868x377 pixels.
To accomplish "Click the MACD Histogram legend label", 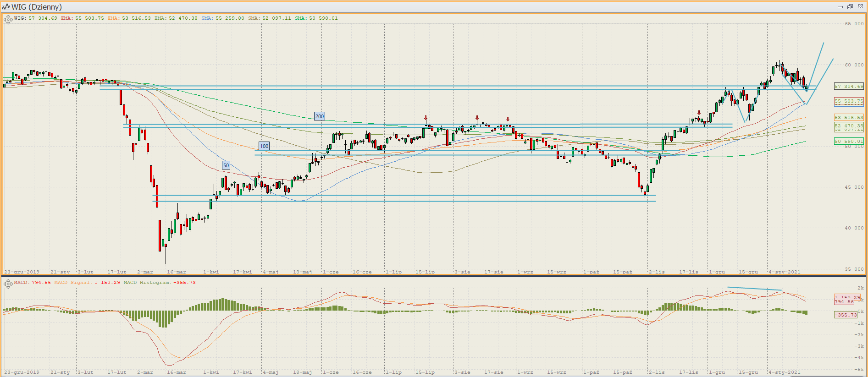I will pos(160,283).
